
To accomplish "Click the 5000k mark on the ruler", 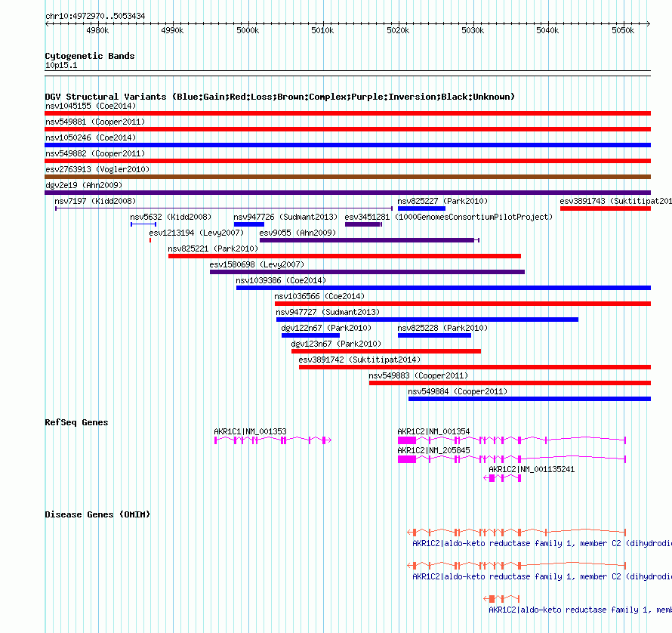I will pyautogui.click(x=248, y=30).
